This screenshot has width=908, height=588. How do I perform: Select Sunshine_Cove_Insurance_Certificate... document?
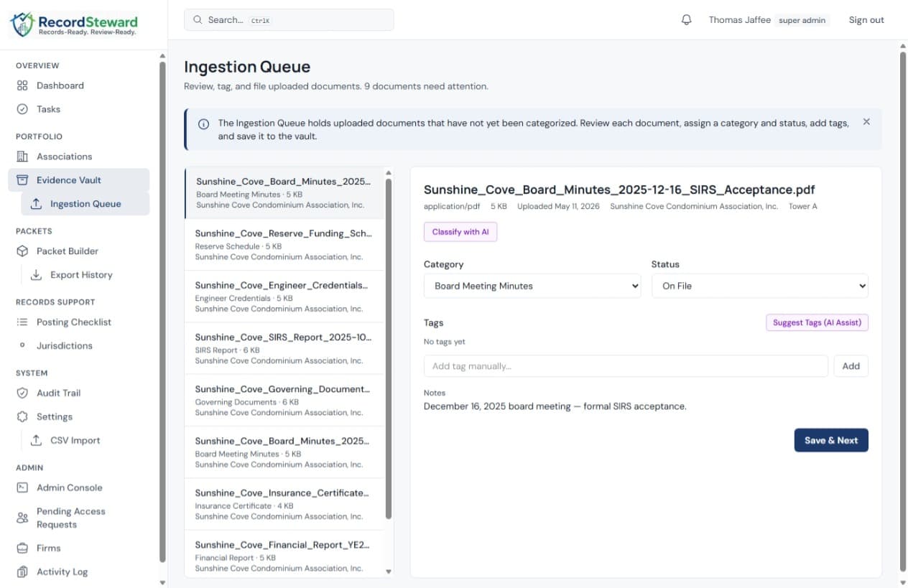(x=284, y=504)
